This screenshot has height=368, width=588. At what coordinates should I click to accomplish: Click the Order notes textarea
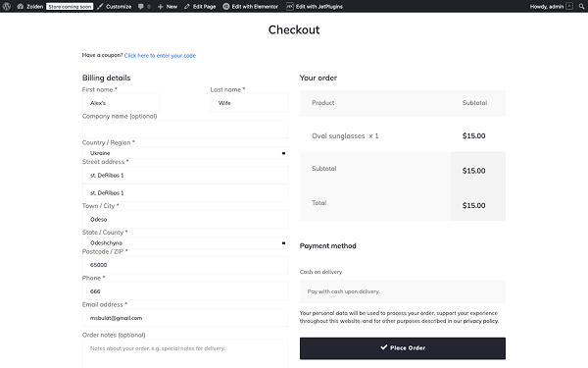click(x=185, y=353)
